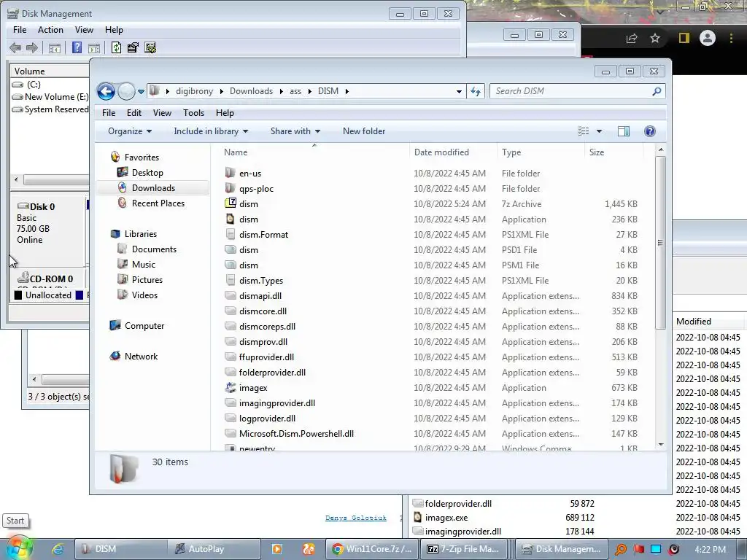
Task: Open Explorer View menu
Action: pyautogui.click(x=162, y=113)
